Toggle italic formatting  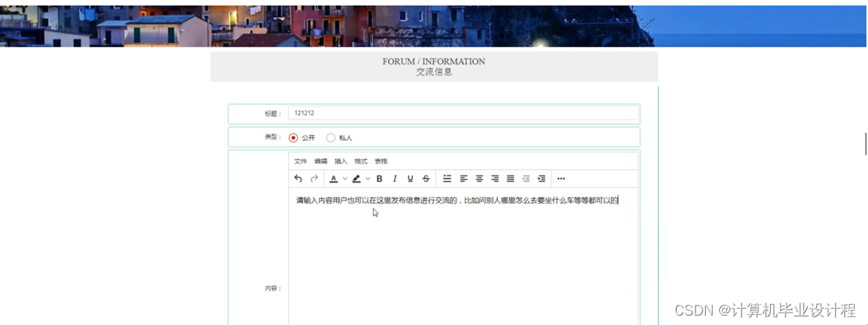[395, 179]
